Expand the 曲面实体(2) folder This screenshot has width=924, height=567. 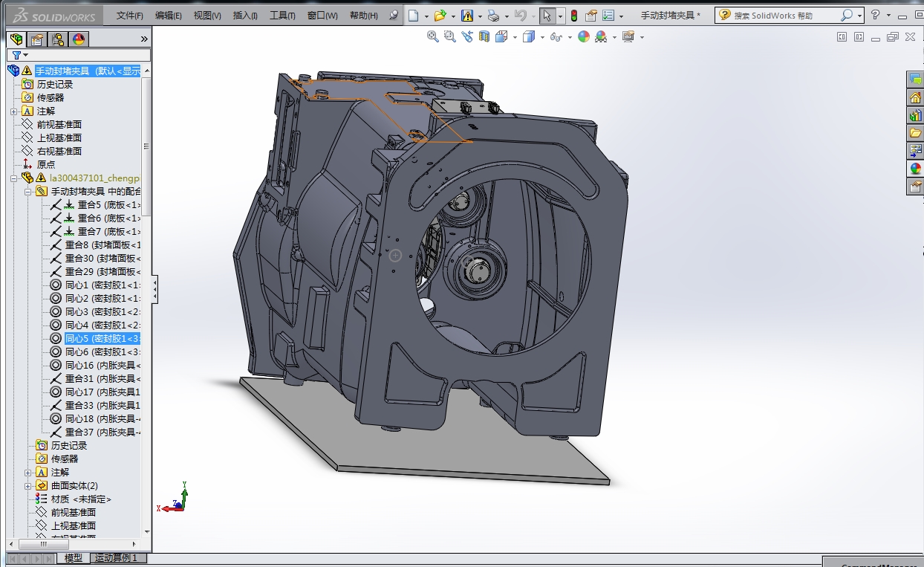coord(28,486)
